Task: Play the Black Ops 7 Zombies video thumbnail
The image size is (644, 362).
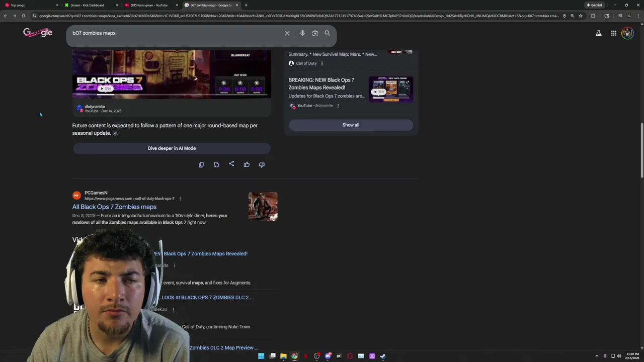Action: tap(172, 74)
